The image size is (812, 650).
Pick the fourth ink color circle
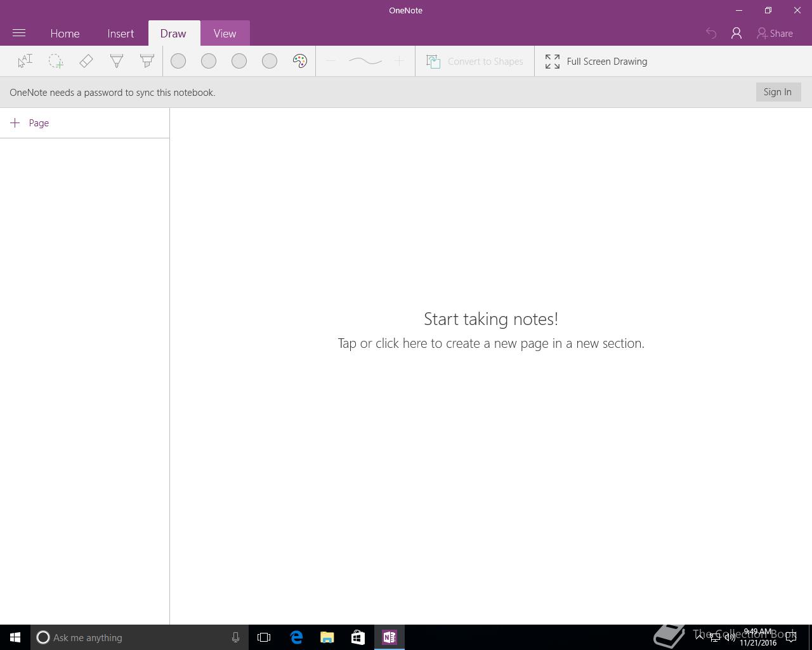tap(270, 61)
